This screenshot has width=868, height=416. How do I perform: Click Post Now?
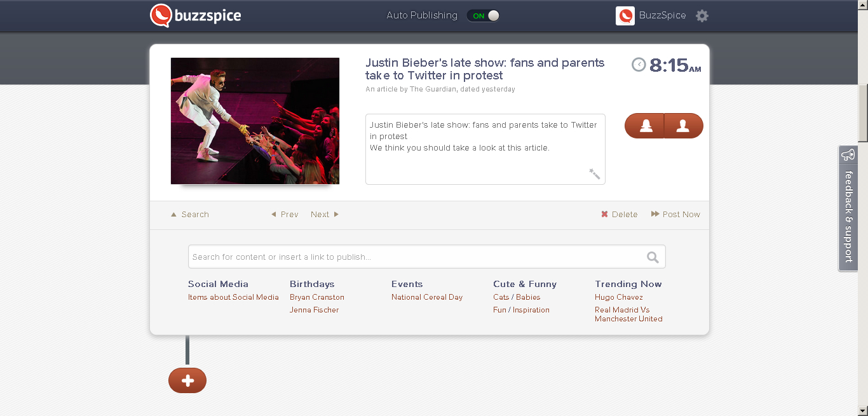pos(675,215)
